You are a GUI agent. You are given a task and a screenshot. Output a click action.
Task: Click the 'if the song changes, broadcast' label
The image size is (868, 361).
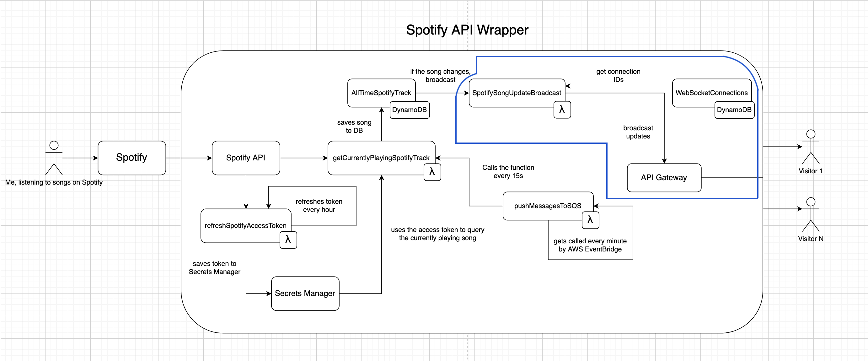[x=440, y=76]
